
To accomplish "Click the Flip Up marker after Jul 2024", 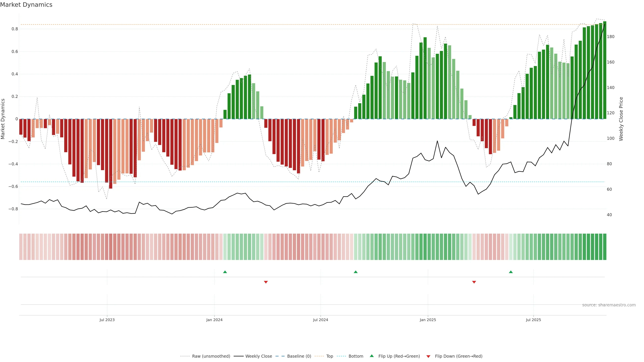I will click(356, 272).
